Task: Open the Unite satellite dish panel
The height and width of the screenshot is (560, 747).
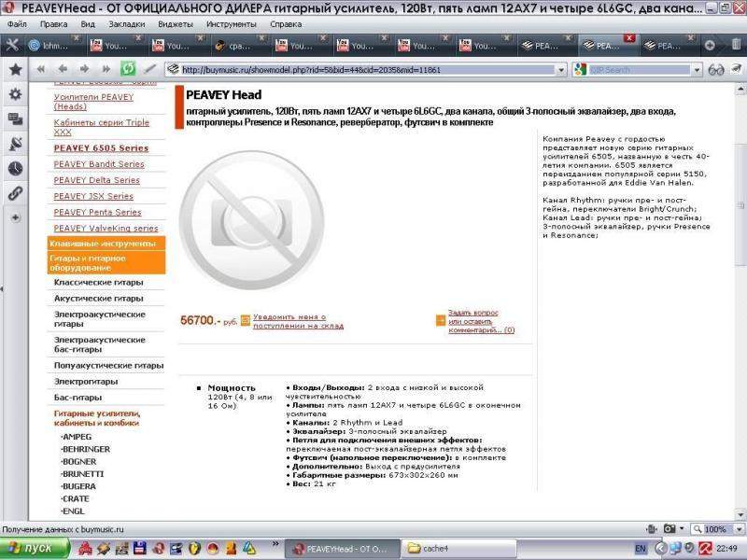Action: point(15,144)
